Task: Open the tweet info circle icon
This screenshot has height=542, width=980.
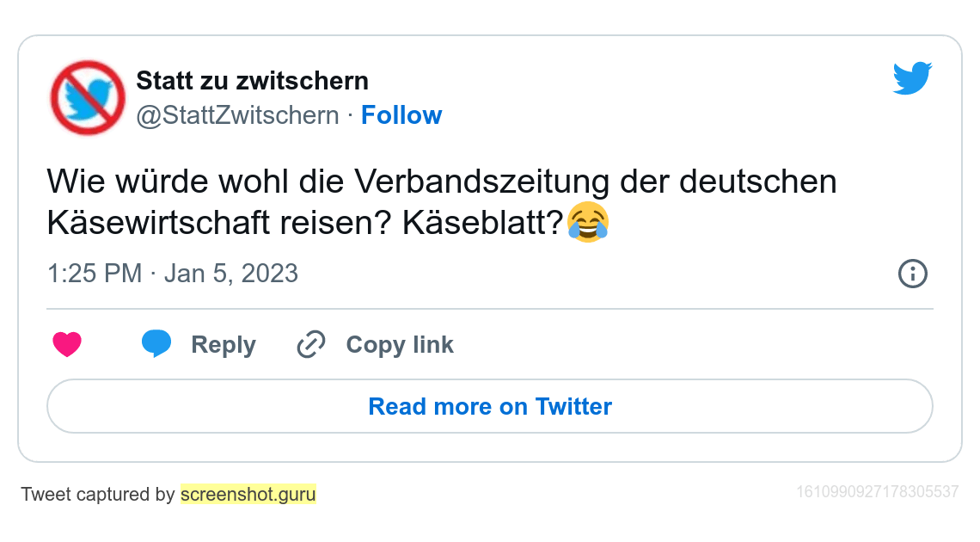Action: click(x=912, y=274)
